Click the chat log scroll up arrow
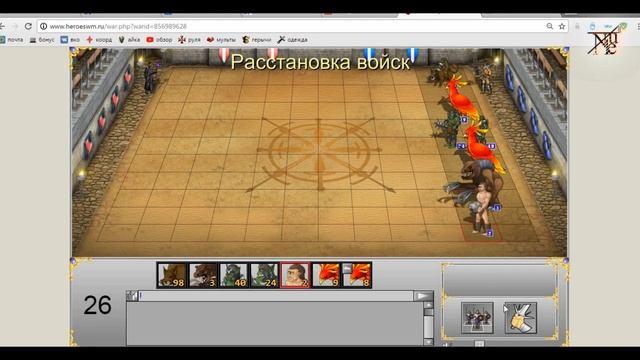 coord(428,305)
